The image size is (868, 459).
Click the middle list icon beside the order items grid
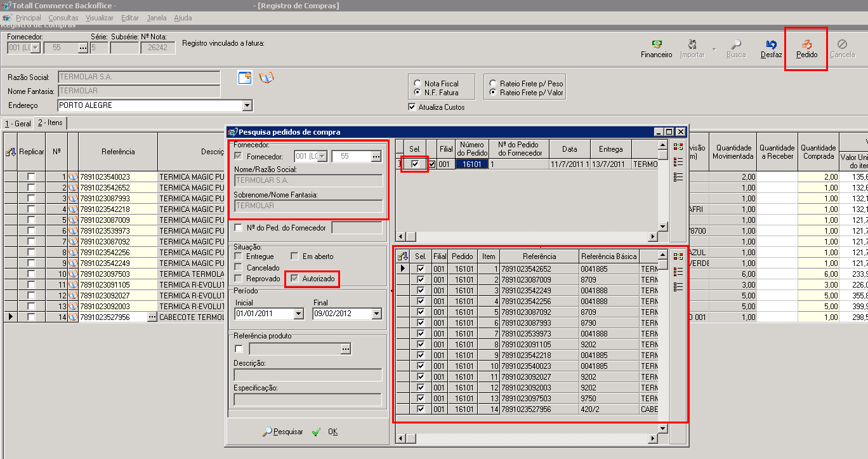(x=678, y=271)
